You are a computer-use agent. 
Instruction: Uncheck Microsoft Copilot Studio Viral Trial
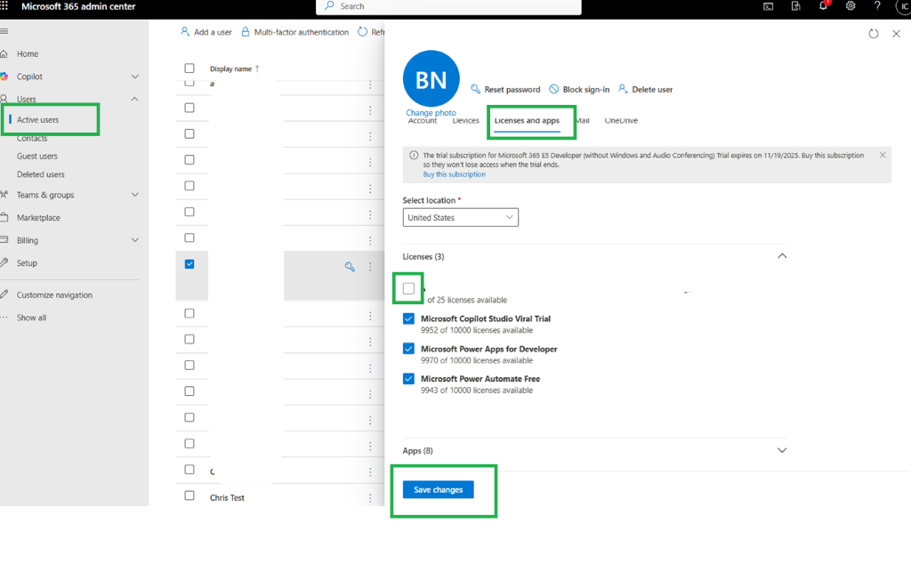[x=409, y=319]
